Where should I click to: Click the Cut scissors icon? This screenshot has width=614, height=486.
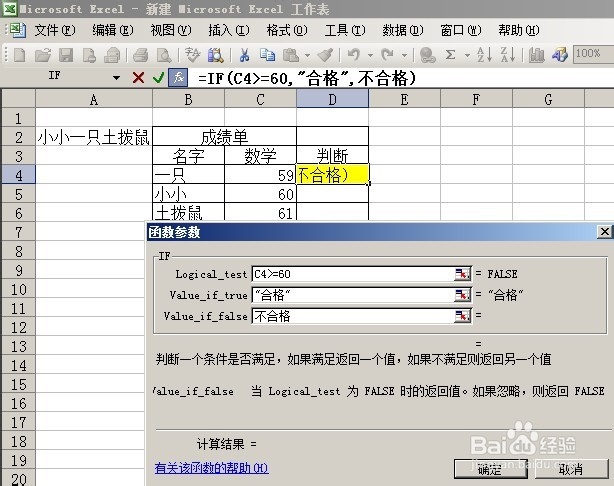tap(244, 55)
